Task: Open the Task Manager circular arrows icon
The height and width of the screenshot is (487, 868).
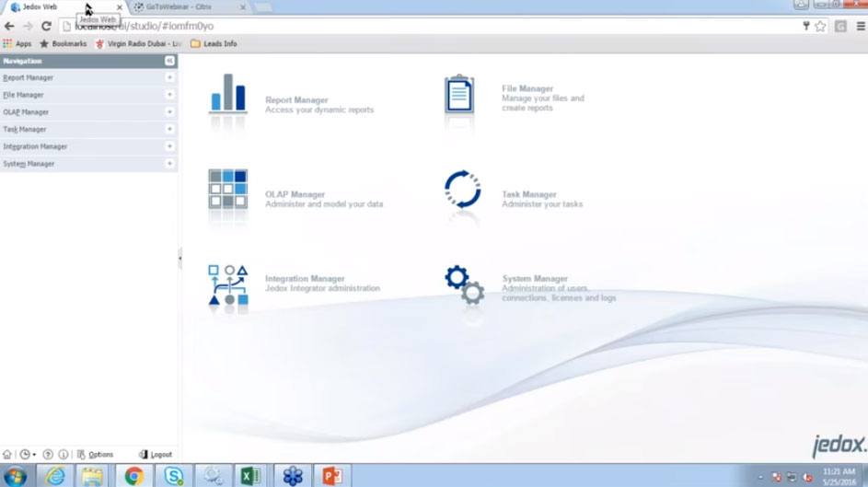Action: pos(462,190)
